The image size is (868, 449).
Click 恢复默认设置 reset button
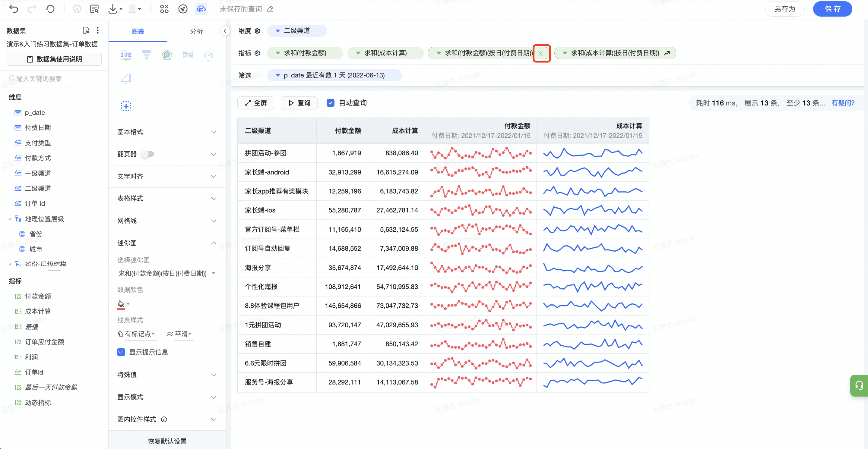[x=167, y=441]
